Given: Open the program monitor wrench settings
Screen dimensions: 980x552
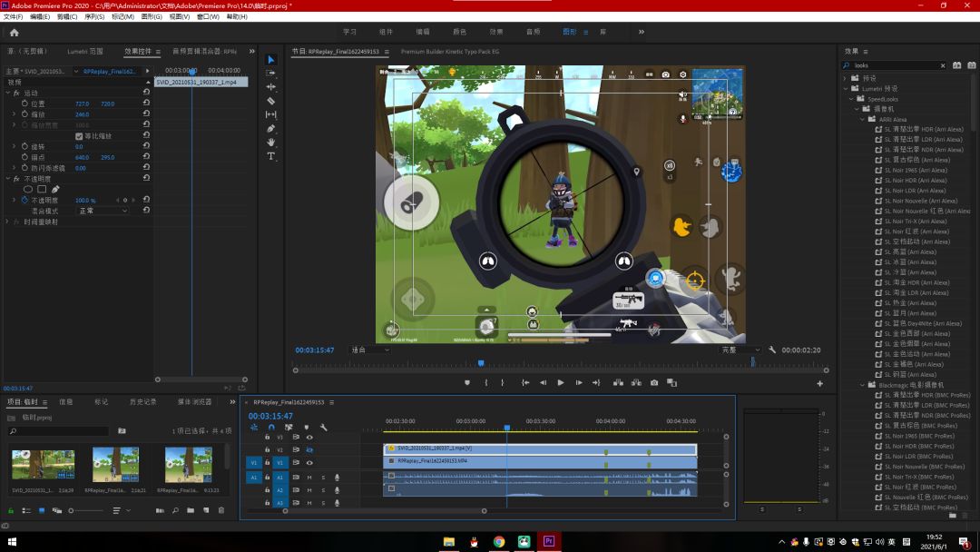Looking at the screenshot, I should pyautogui.click(x=772, y=350).
